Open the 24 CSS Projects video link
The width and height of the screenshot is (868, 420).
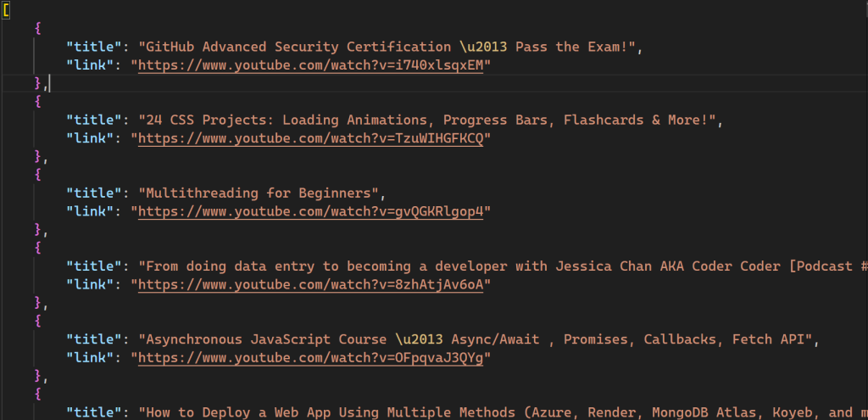tap(310, 139)
